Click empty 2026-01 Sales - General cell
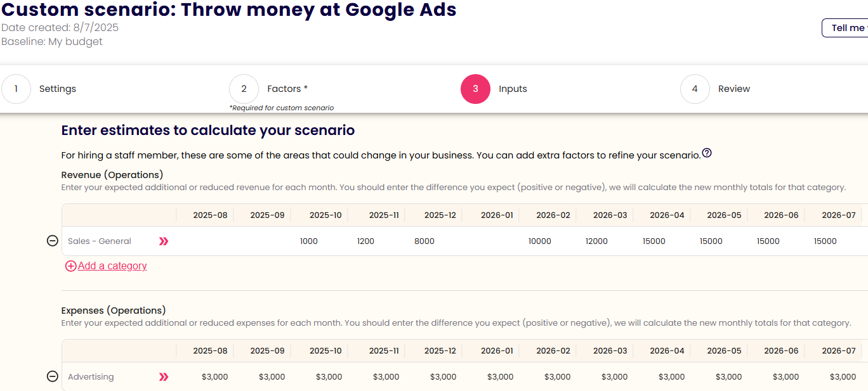The width and height of the screenshot is (868, 391). pos(490,241)
